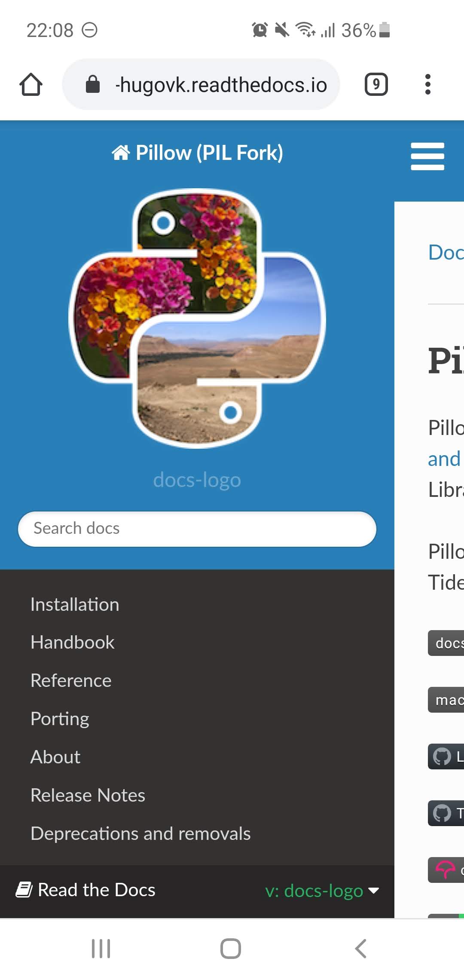View Deprecations and removals
Screen dimensions: 464x980
point(140,833)
